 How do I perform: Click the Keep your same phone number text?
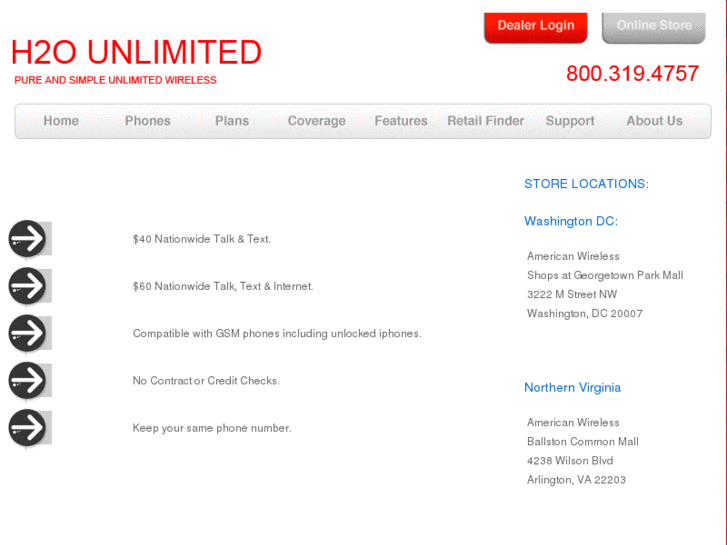coord(212,428)
